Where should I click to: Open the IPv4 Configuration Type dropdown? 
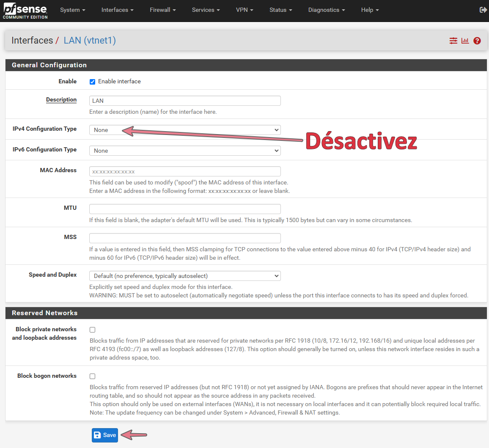pos(185,130)
